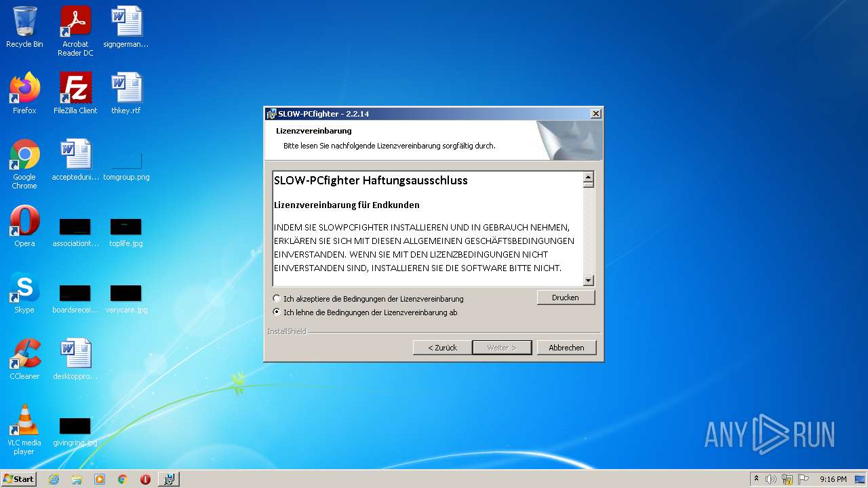Open Firefox desktop shortcut

tap(24, 94)
